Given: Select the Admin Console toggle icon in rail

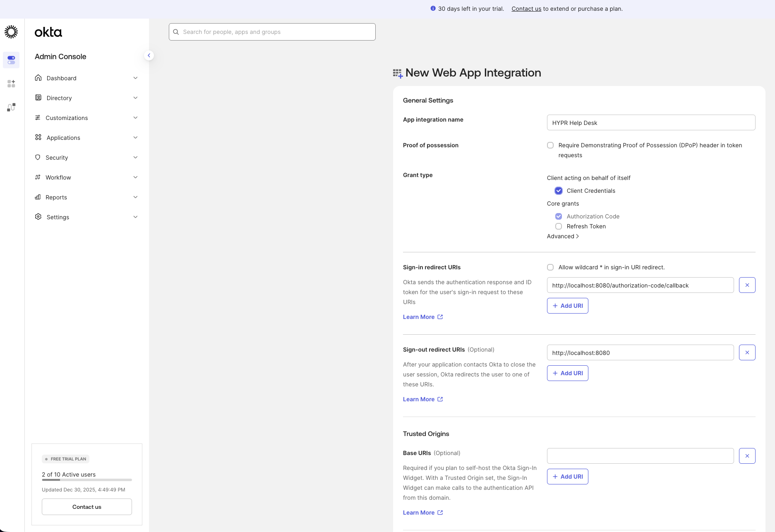Looking at the screenshot, I should click(x=11, y=60).
